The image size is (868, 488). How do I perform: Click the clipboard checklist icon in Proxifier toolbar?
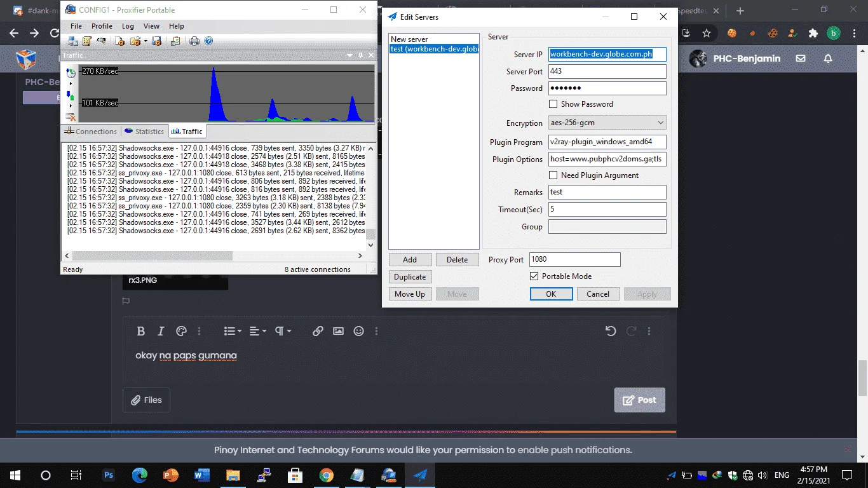click(x=175, y=41)
